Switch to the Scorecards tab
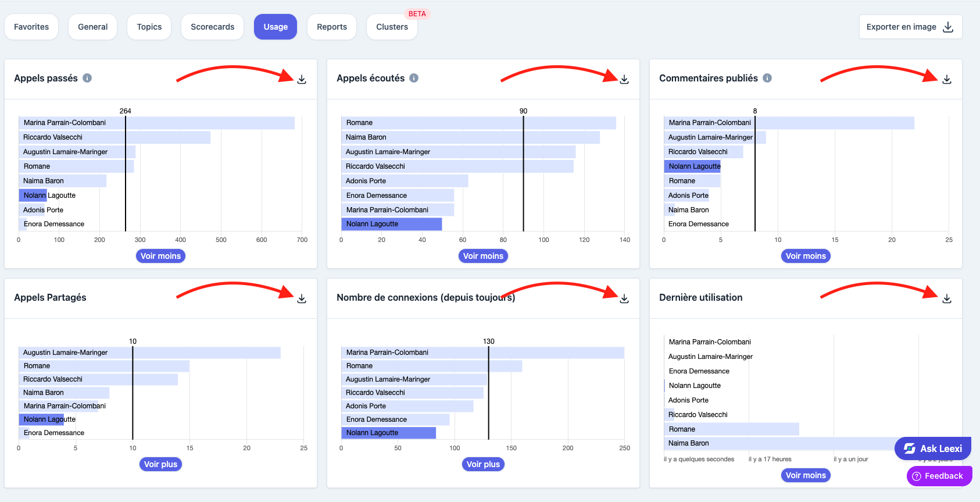This screenshot has width=980, height=502. [212, 27]
